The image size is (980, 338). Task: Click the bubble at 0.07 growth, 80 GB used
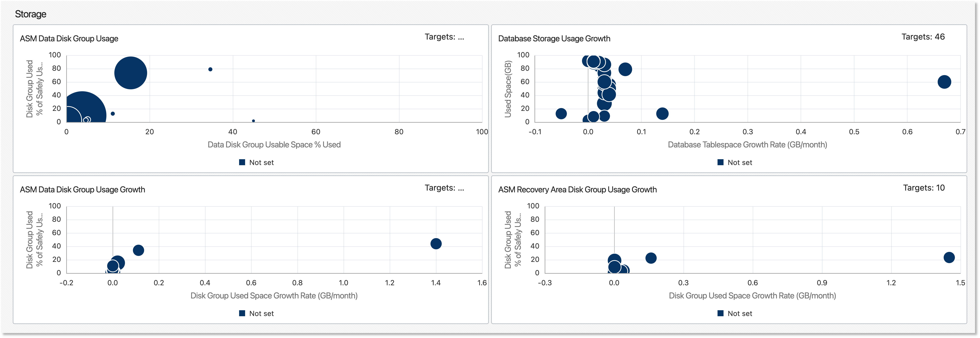pyautogui.click(x=625, y=69)
